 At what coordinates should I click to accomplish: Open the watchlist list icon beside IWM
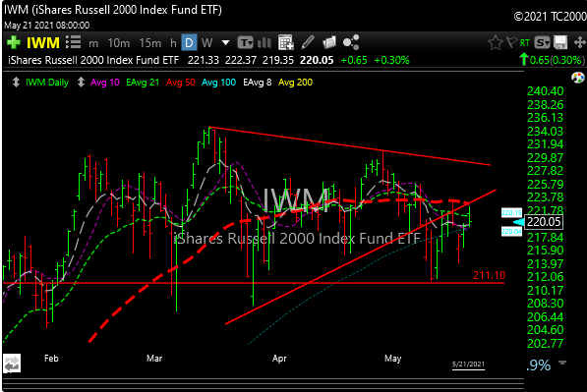point(74,42)
